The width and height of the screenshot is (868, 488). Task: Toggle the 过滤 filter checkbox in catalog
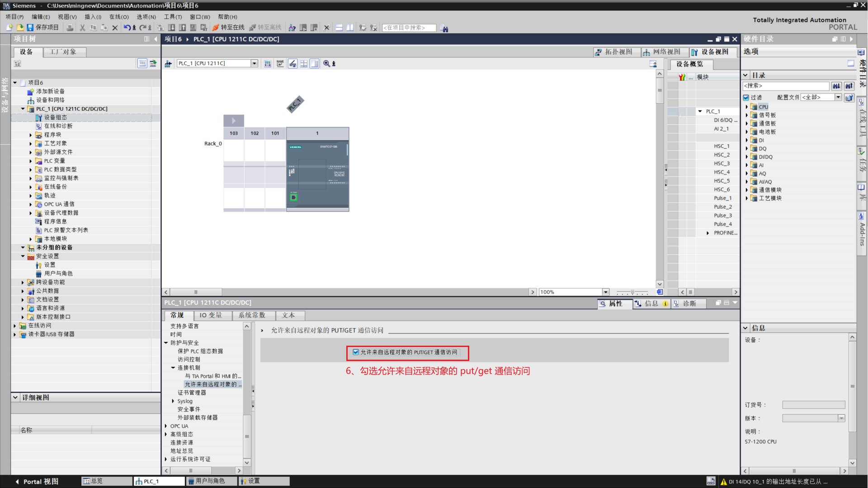(746, 98)
